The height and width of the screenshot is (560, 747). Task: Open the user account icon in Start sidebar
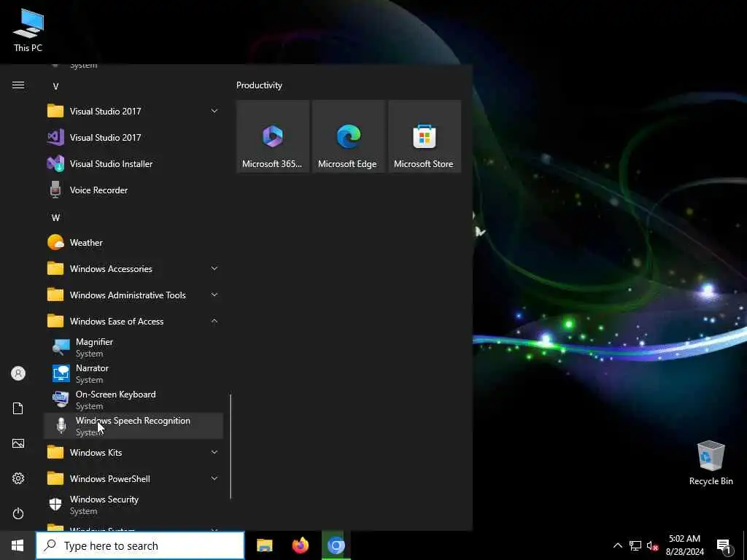[18, 373]
